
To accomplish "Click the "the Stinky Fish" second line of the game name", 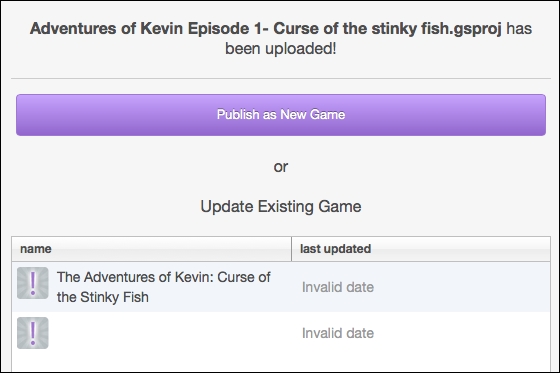I will [102, 297].
